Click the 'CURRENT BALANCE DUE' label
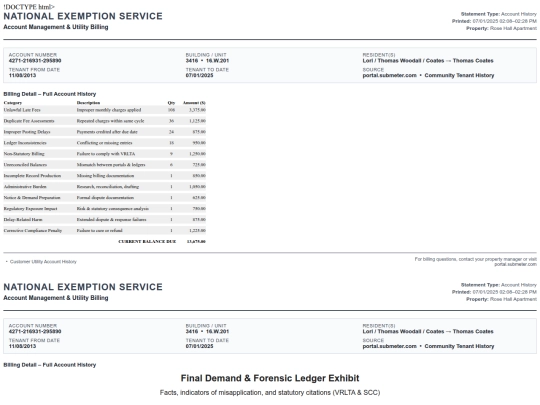This screenshot has width=540, height=405. tap(147, 241)
